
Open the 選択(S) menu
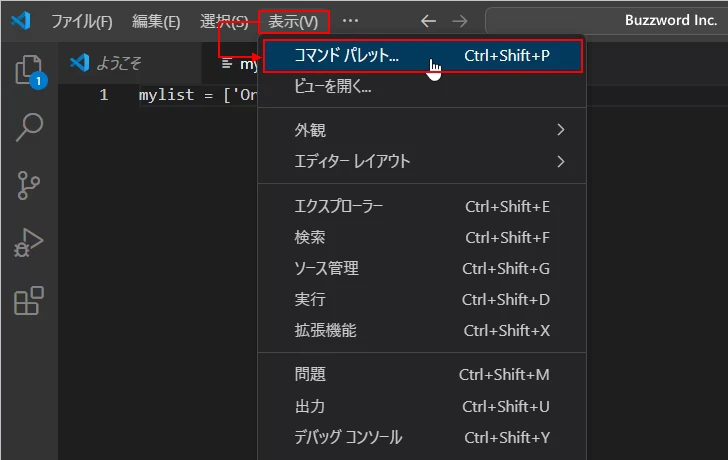tap(224, 21)
